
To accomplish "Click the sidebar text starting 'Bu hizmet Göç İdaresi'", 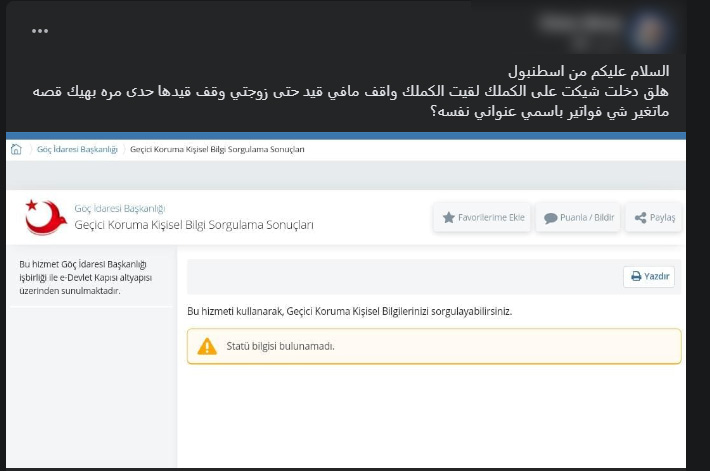I will coord(86,277).
